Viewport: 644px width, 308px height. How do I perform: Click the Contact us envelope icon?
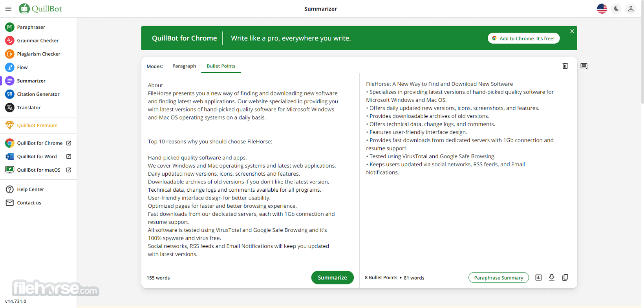pos(10,203)
